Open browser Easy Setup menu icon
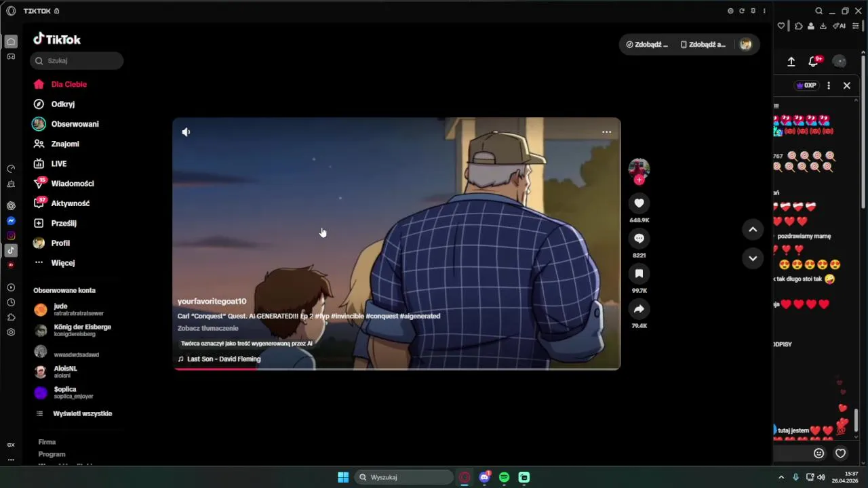Image resolution: width=868 pixels, height=488 pixels. [x=856, y=26]
